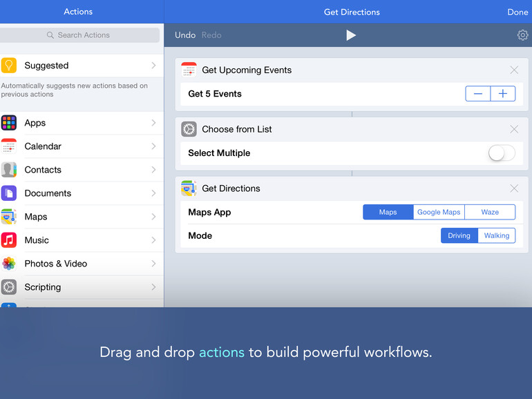Increase the number of events with plus
Screen dimensions: 532x399
[x=503, y=94]
